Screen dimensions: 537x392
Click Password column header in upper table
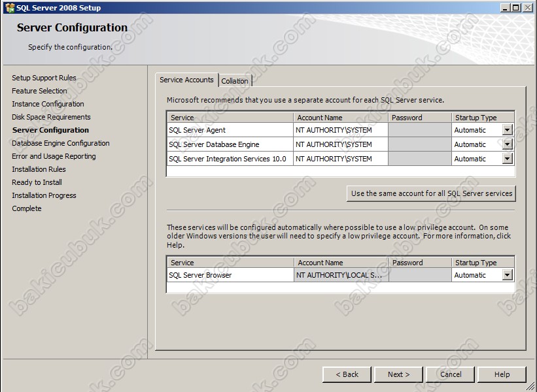click(x=420, y=118)
